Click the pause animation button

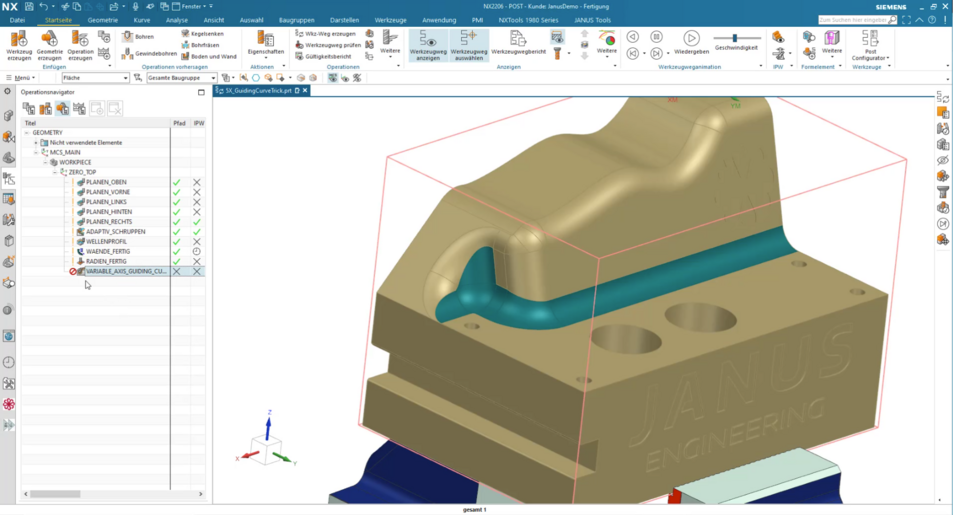point(656,37)
